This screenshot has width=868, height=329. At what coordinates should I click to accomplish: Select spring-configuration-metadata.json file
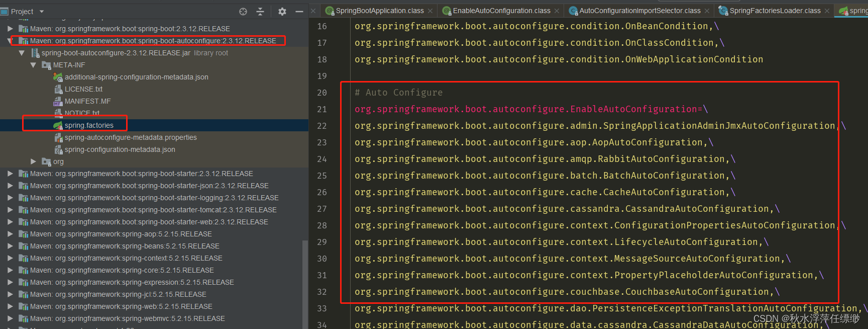tap(120, 149)
